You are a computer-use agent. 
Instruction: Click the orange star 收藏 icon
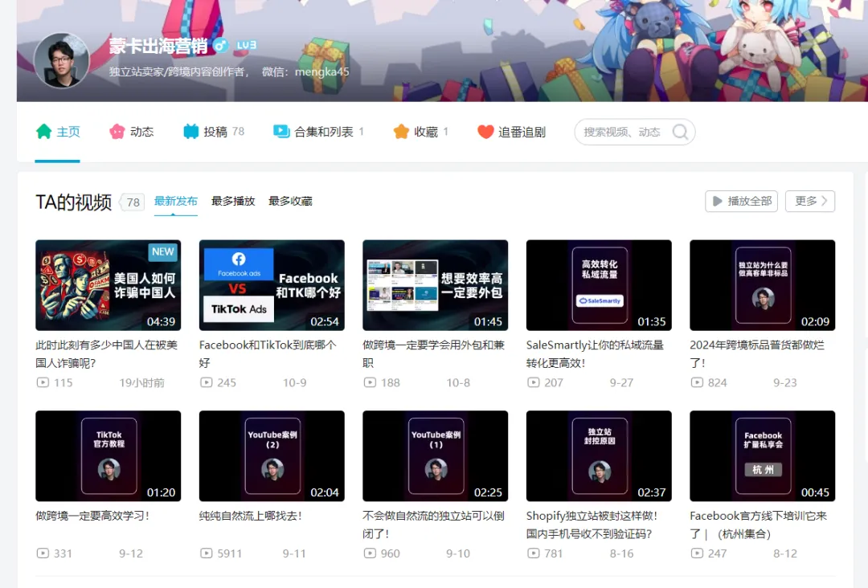(401, 132)
